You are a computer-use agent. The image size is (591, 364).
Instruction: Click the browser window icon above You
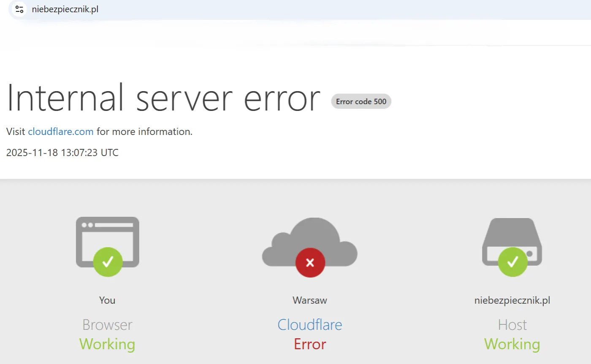[x=108, y=242]
